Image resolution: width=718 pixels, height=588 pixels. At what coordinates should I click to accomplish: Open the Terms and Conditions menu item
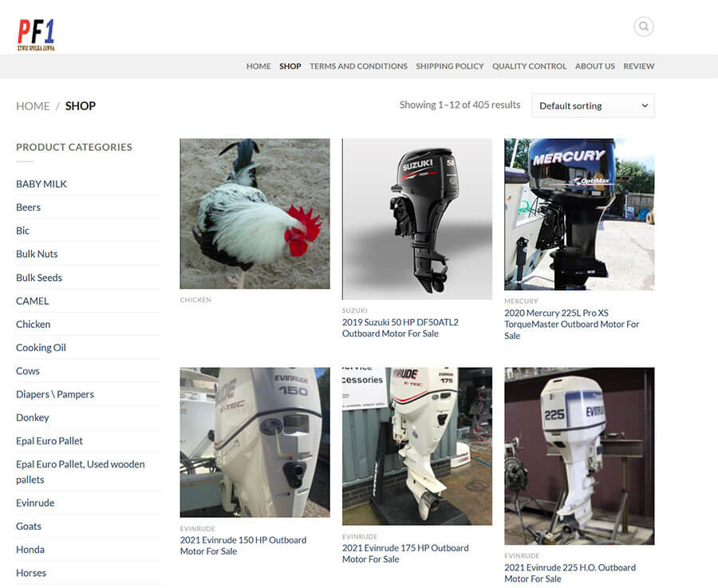coord(358,66)
